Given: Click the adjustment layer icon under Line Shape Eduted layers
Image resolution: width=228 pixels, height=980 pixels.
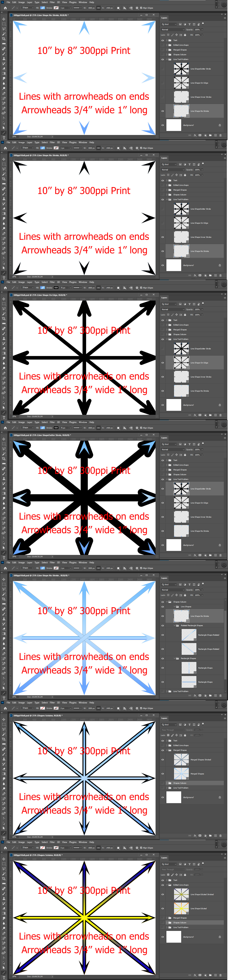Looking at the screenshot, I should [205, 975].
